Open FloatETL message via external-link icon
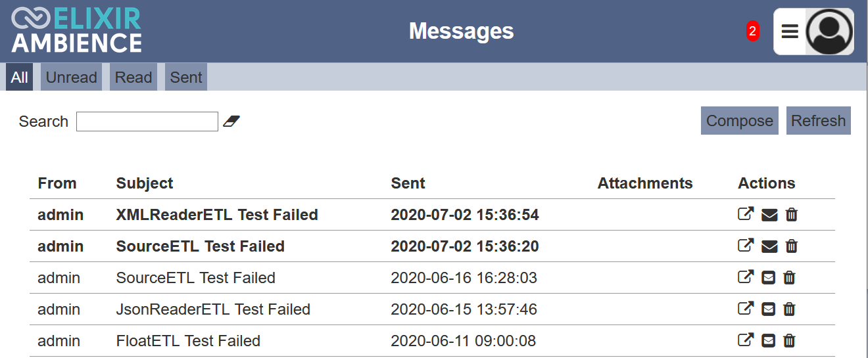This screenshot has height=358, width=868. (x=746, y=340)
